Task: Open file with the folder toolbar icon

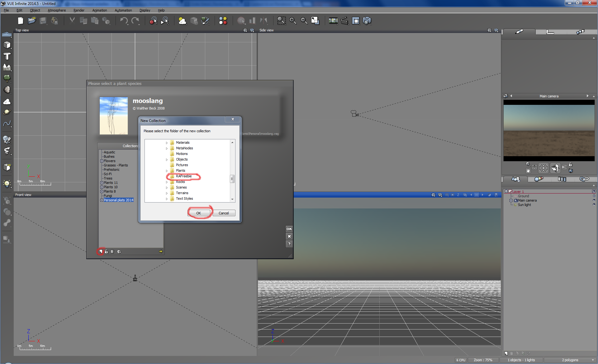Action: point(32,21)
